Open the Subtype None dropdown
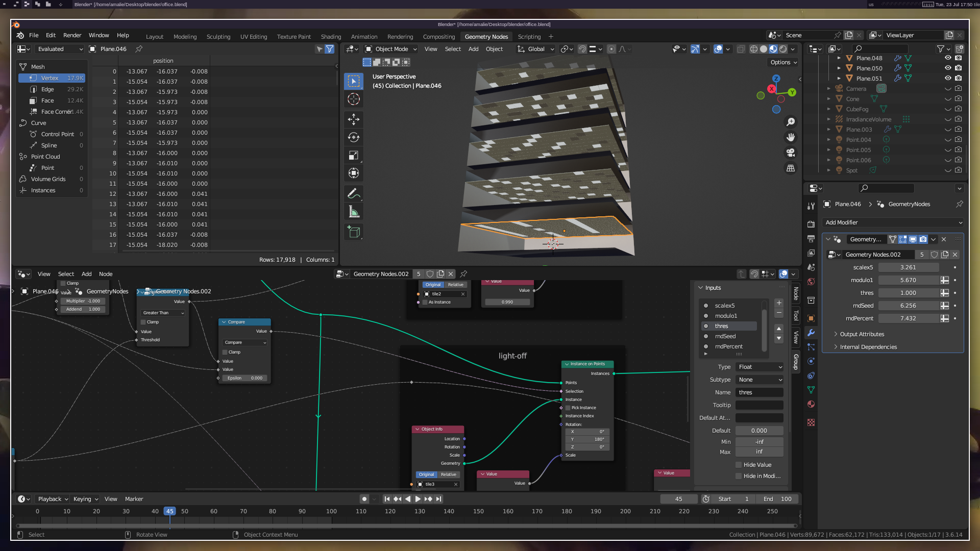The height and width of the screenshot is (551, 980). tap(759, 380)
